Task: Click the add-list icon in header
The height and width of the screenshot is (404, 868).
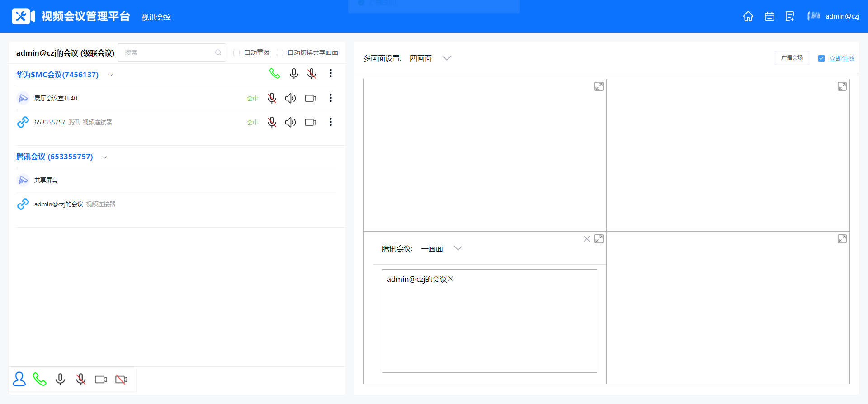Action: pos(790,16)
